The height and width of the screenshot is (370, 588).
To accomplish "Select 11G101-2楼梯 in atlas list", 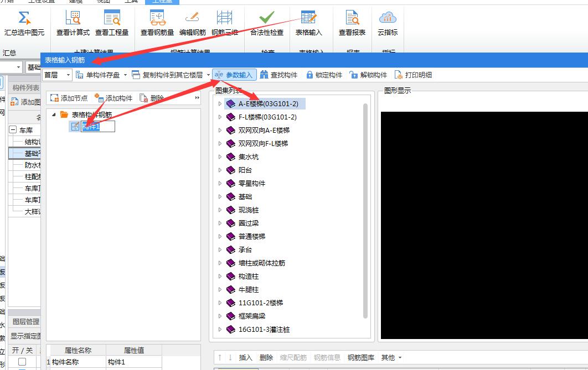I will pyautogui.click(x=261, y=303).
